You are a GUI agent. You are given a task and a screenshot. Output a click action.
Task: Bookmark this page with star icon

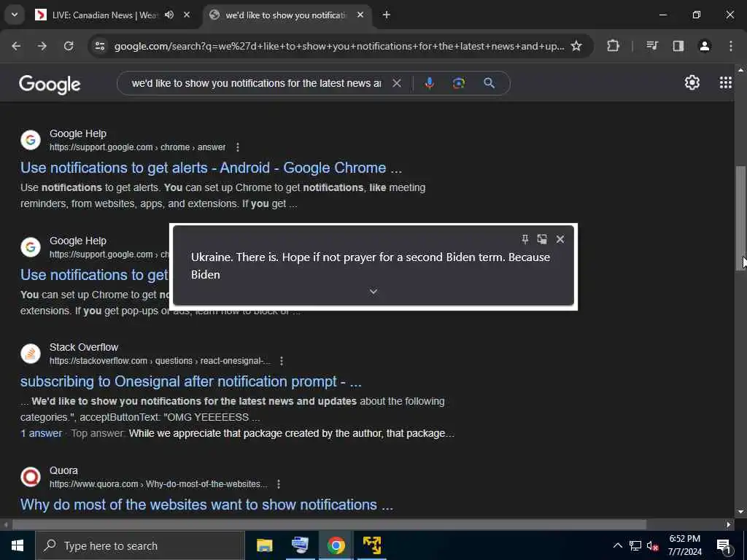click(x=576, y=46)
